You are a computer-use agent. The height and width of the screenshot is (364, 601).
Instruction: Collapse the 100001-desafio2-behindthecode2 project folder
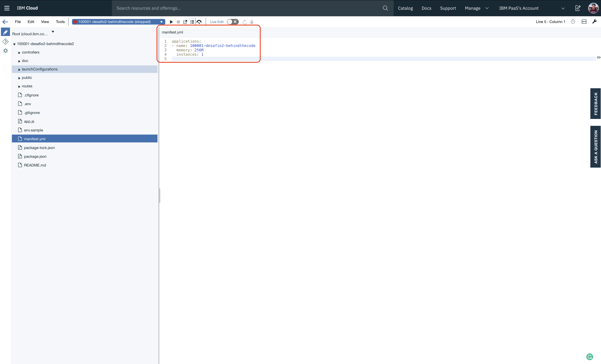click(14, 44)
